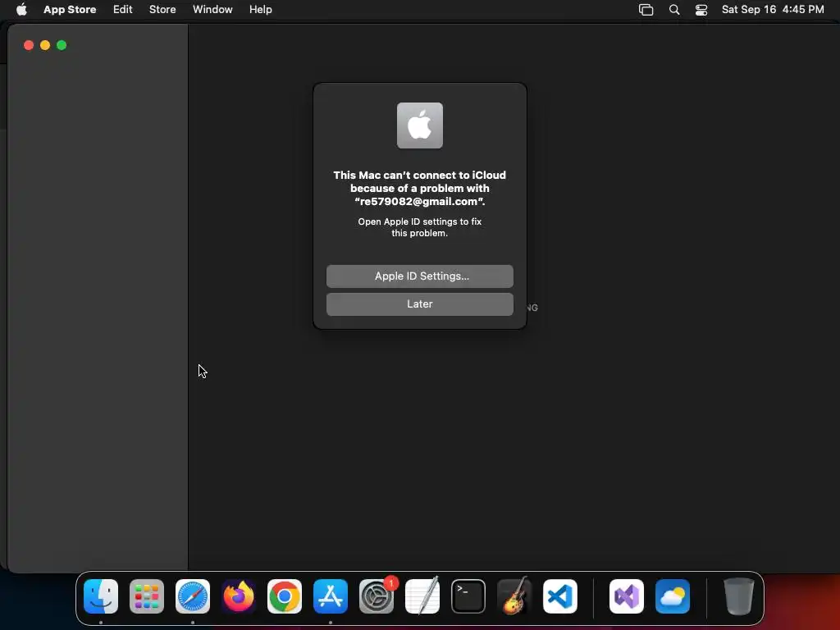Open the App Store menu

tap(70, 10)
